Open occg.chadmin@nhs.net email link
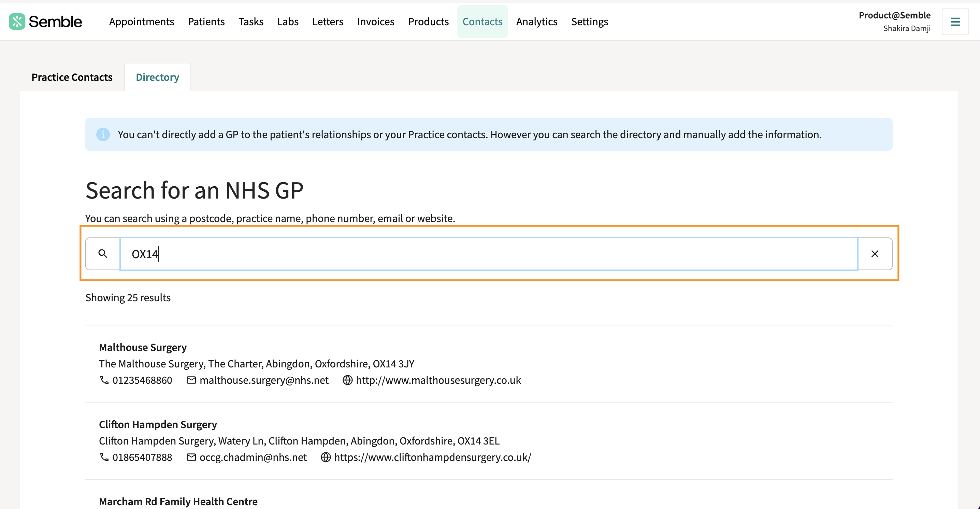980x509 pixels. [x=253, y=457]
